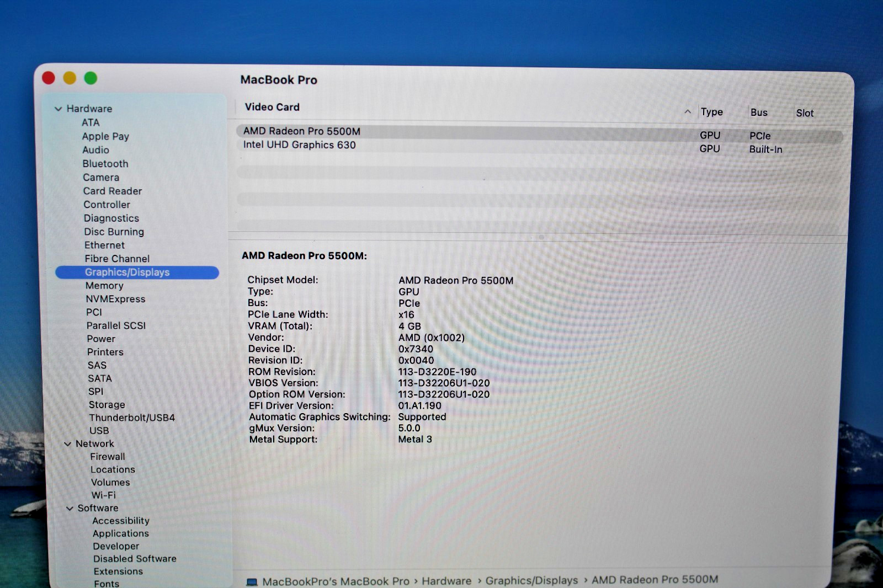This screenshot has width=883, height=588.
Task: Sort by Video Card column header
Action: (x=272, y=107)
